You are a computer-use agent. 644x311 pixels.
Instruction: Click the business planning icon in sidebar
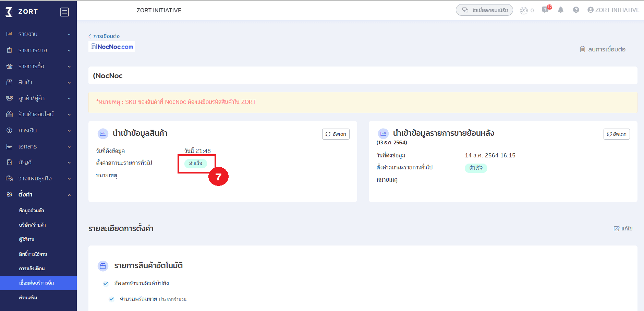coord(9,178)
